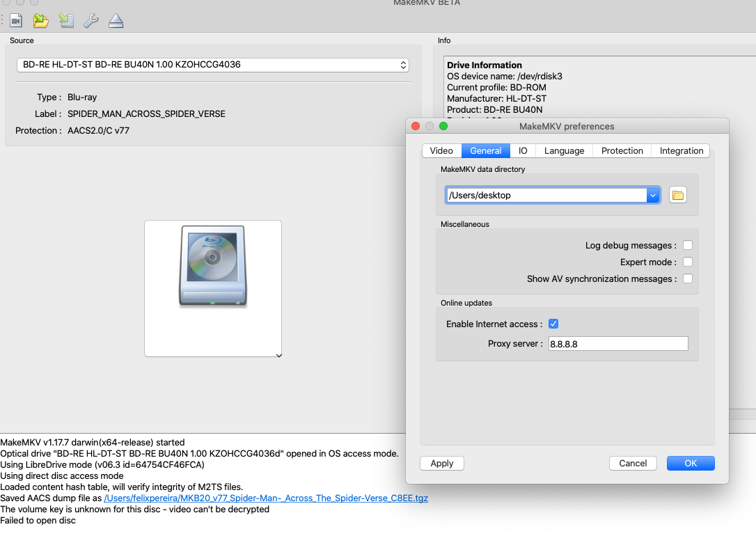Switch to the Protection tab

point(622,150)
